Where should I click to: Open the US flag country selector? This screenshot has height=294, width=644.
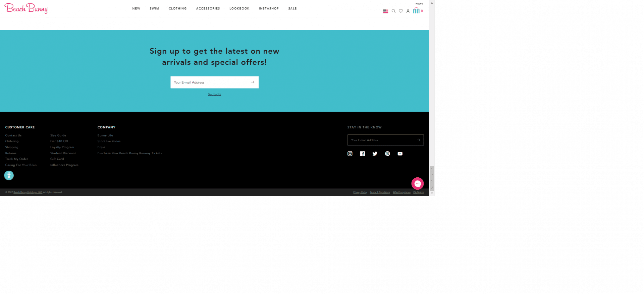coord(385,11)
